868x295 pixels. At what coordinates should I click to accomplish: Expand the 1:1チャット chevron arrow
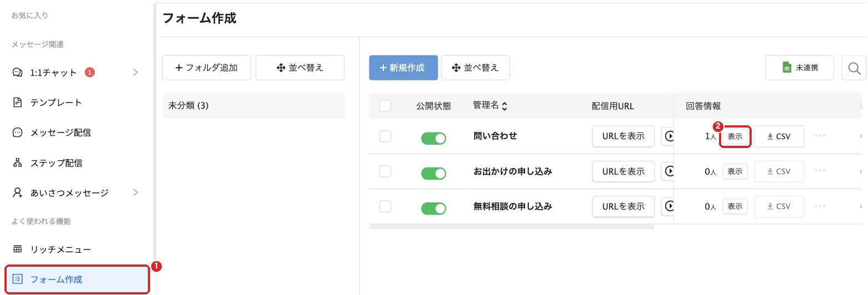tap(136, 72)
